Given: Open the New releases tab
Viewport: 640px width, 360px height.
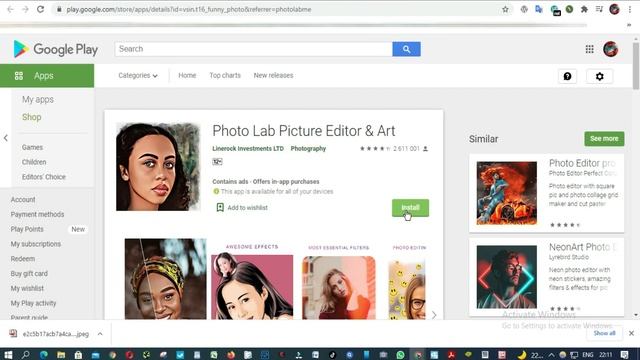Looking at the screenshot, I should click(273, 76).
